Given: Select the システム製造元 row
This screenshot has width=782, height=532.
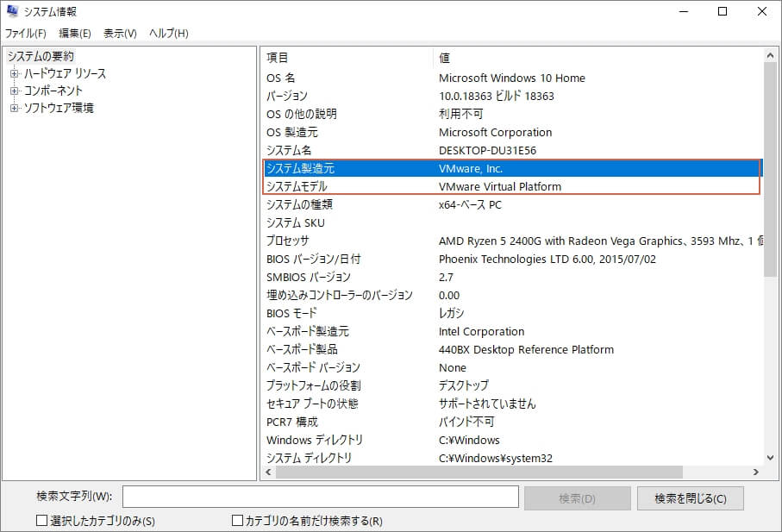Looking at the screenshot, I should (x=512, y=168).
